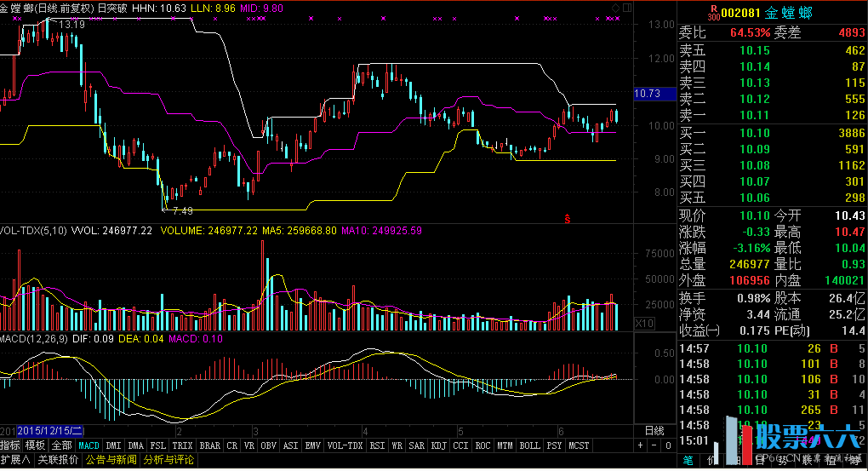Click the 2015/12/15 date marker on timeline
This screenshot has width=868, height=471.
tap(51, 431)
